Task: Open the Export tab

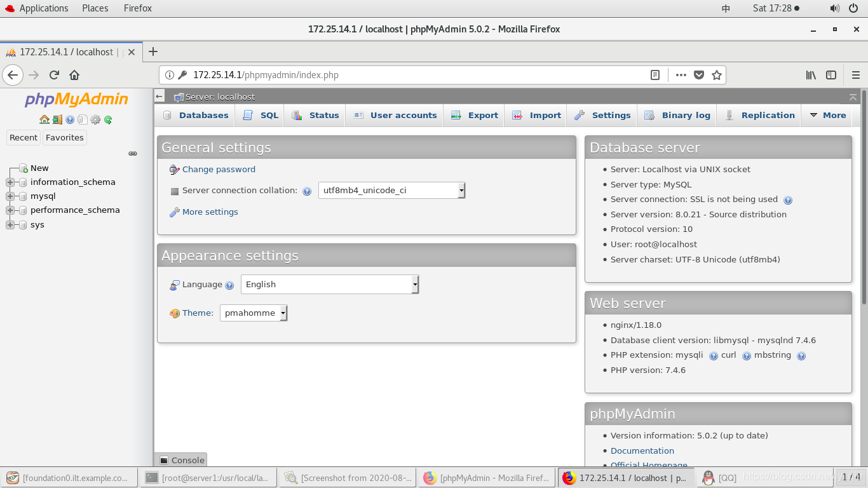Action: [x=474, y=116]
